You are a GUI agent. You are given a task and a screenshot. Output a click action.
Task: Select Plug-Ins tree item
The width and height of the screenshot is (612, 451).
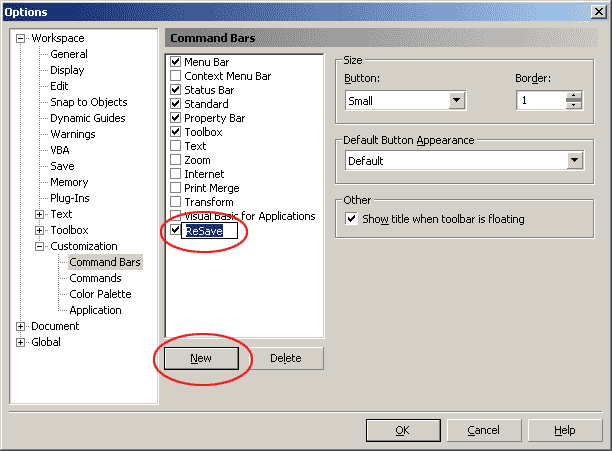click(69, 198)
